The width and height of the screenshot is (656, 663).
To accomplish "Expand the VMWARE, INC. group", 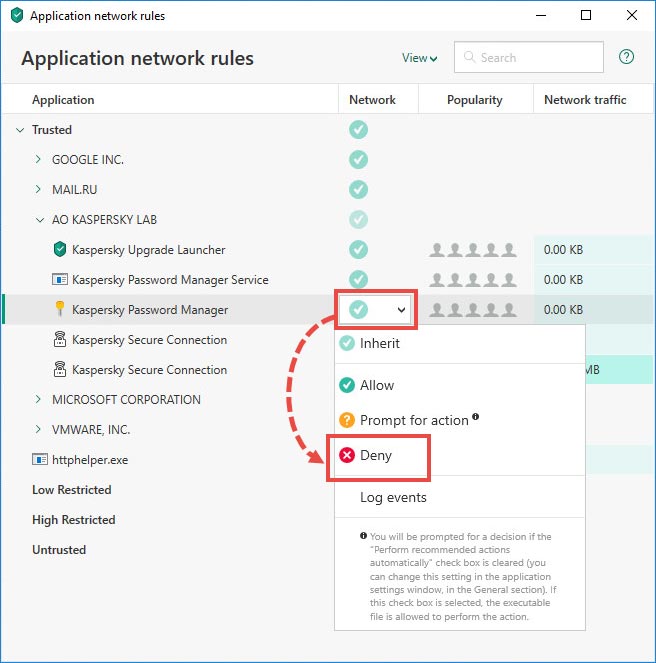I will 38,429.
